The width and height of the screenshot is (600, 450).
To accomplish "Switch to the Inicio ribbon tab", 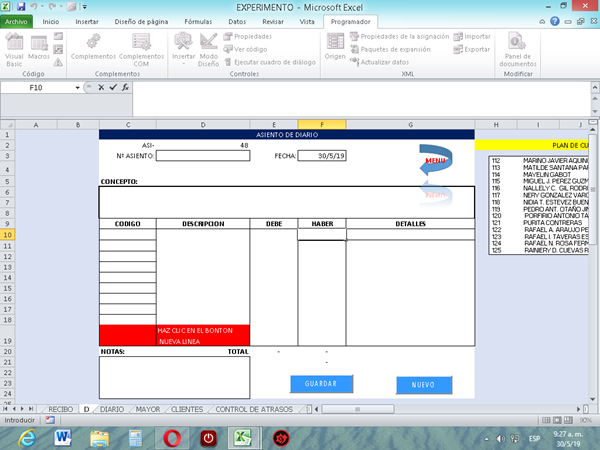I will click(51, 22).
